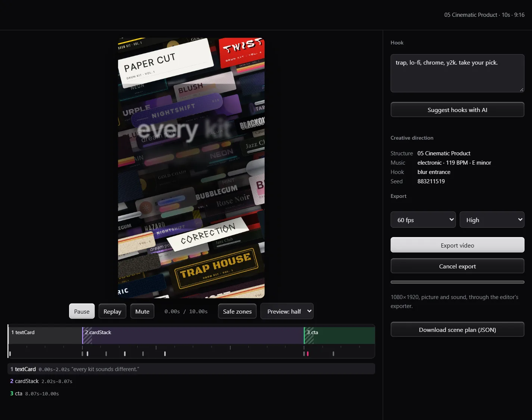Viewport: 532px width, 420px height.
Task: Open the 60 fps frame rate dropdown
Action: coord(423,220)
